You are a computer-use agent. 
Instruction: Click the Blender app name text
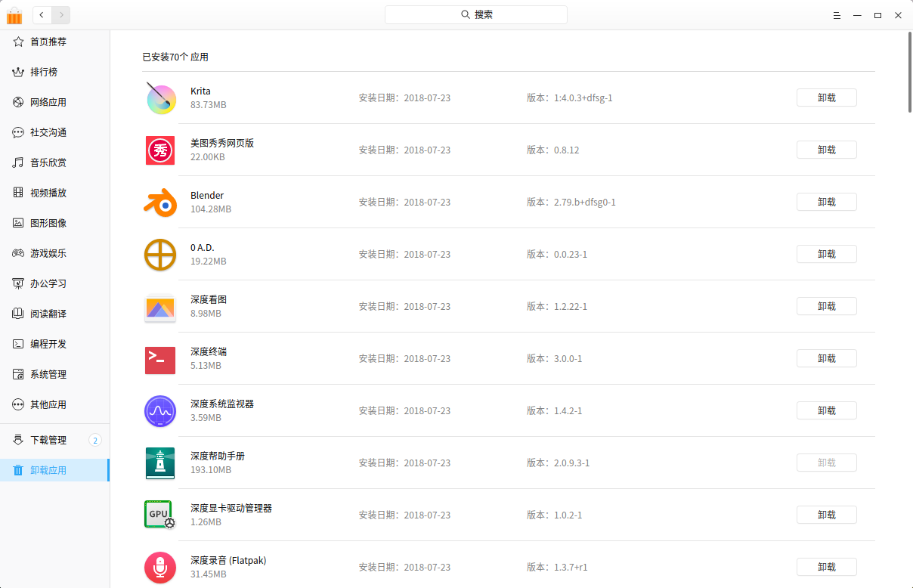click(207, 196)
